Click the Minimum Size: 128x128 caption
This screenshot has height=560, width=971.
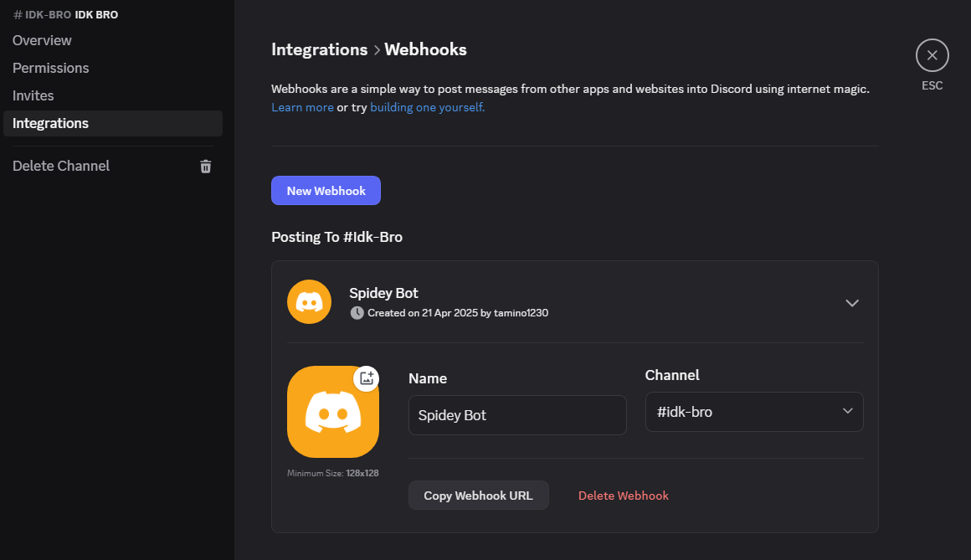coord(333,473)
